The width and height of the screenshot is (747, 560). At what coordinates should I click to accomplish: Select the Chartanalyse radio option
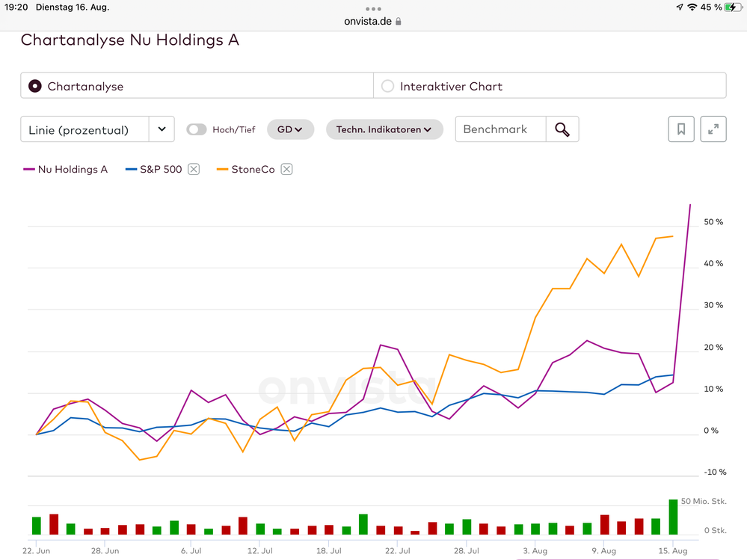34,86
